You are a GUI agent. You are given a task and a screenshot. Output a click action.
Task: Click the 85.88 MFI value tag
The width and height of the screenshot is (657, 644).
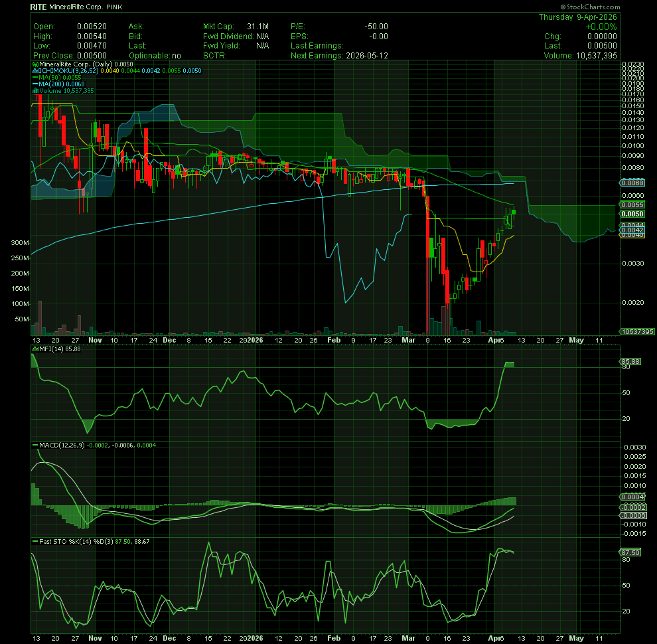630,361
